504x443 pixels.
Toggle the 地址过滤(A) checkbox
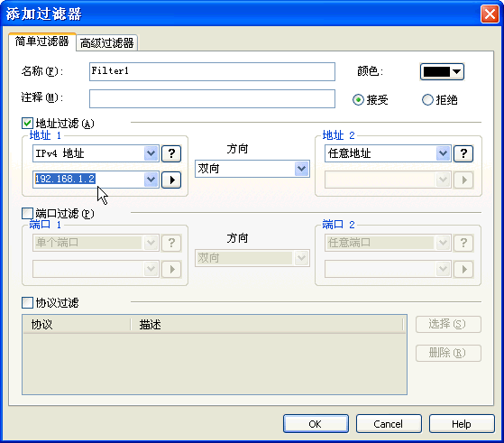click(27, 123)
